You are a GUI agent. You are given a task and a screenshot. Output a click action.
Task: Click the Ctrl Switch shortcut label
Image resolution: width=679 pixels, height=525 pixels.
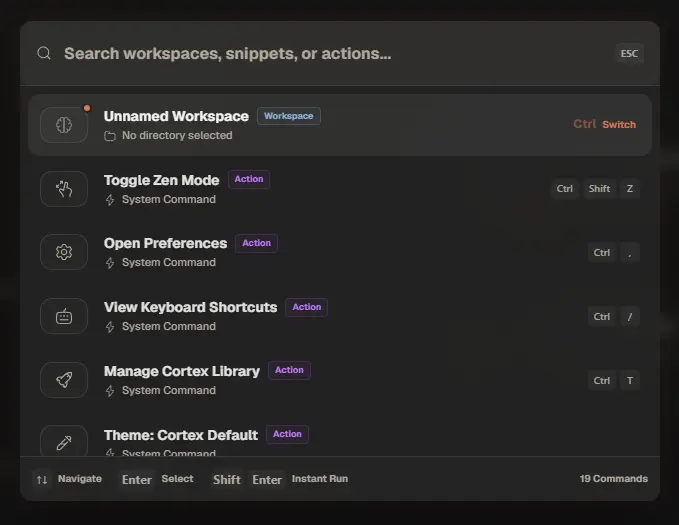[x=605, y=124]
